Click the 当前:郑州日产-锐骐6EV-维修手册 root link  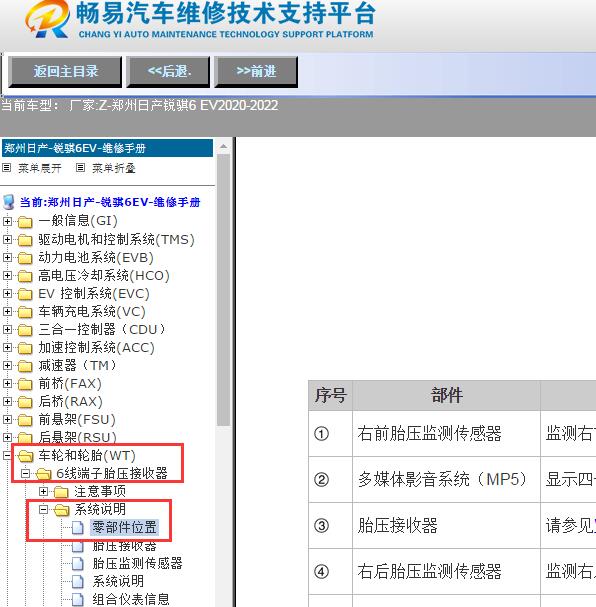click(x=110, y=202)
